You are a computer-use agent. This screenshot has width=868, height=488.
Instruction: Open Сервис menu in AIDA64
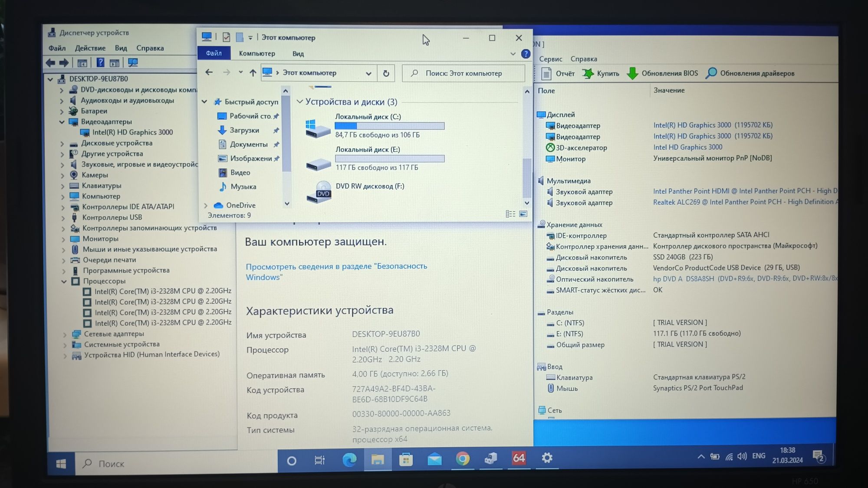coord(550,59)
